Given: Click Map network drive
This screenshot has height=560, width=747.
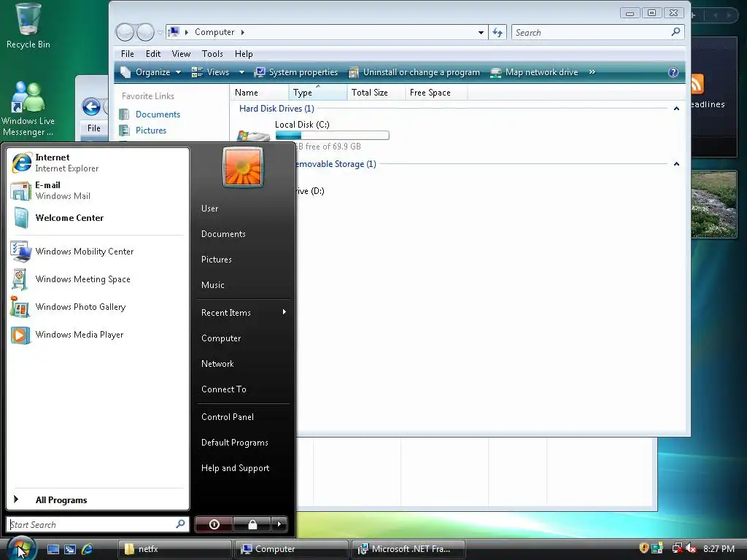Looking at the screenshot, I should click(534, 72).
